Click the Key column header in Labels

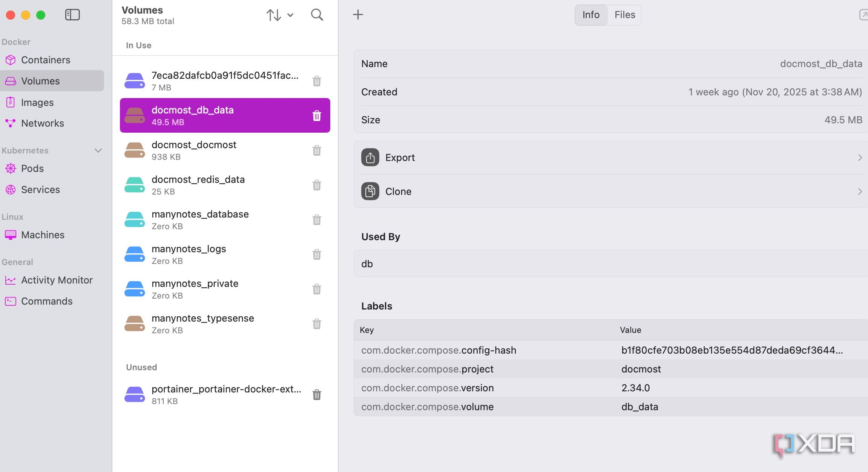367,330
